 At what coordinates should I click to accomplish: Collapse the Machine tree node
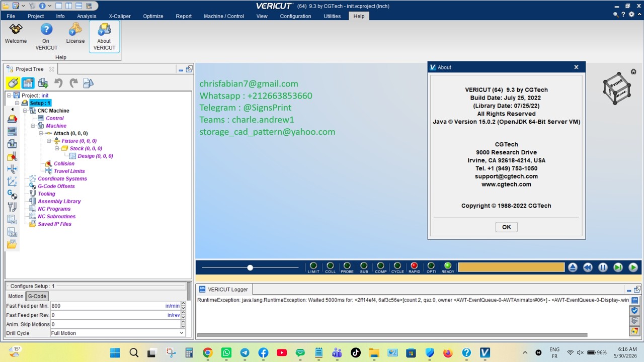click(x=33, y=126)
